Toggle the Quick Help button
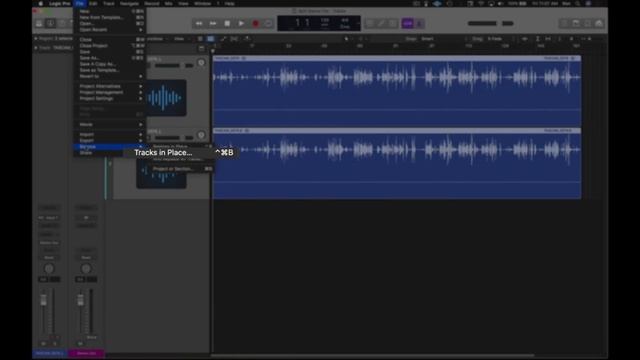The width and height of the screenshot is (640, 360). 62,24
